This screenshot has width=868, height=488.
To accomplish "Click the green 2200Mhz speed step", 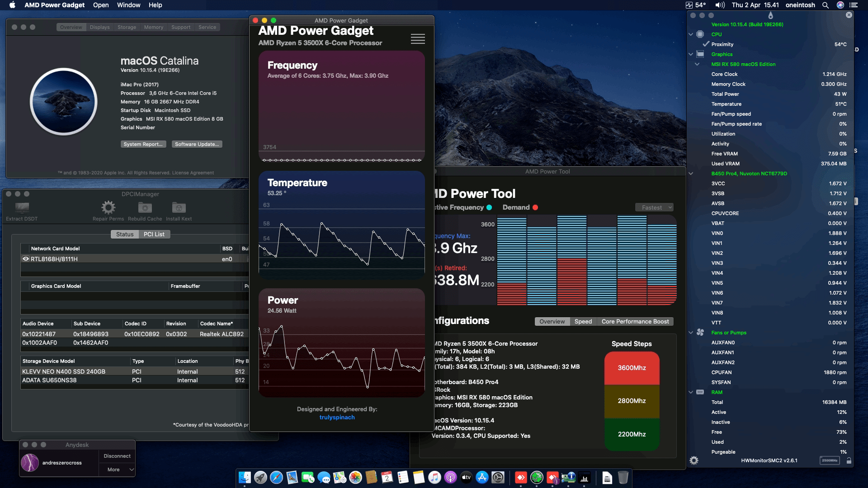I will 632,434.
